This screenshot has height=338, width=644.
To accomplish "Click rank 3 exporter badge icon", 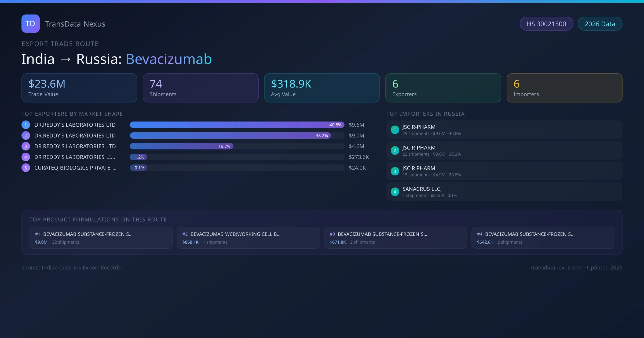I will (x=26, y=146).
